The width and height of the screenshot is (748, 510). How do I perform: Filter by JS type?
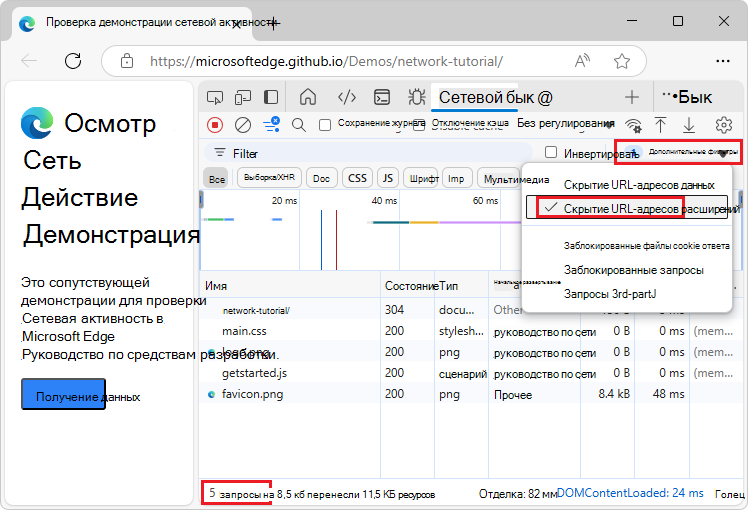pos(388,178)
